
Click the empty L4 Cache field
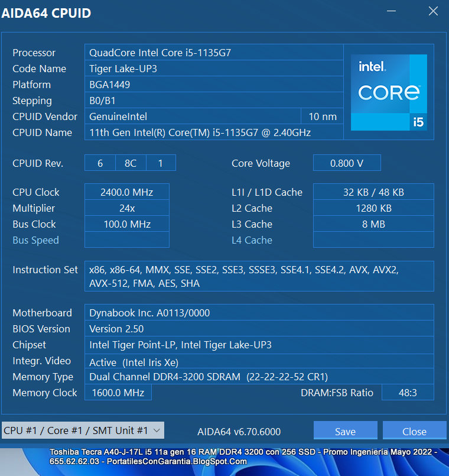coord(373,240)
